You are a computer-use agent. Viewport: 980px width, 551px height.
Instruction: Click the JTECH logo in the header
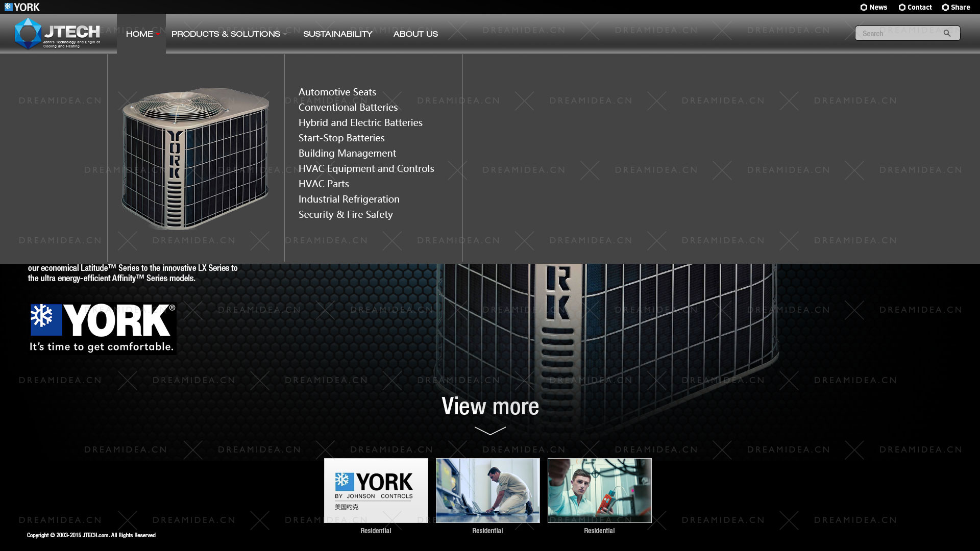[x=57, y=34]
